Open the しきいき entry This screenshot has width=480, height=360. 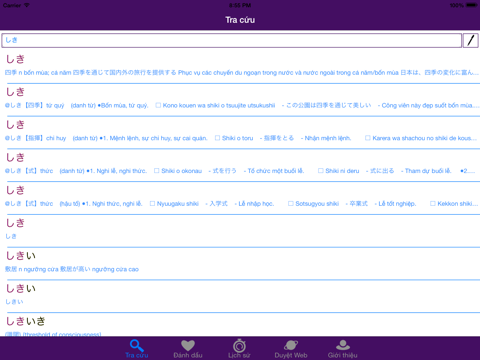click(240, 325)
